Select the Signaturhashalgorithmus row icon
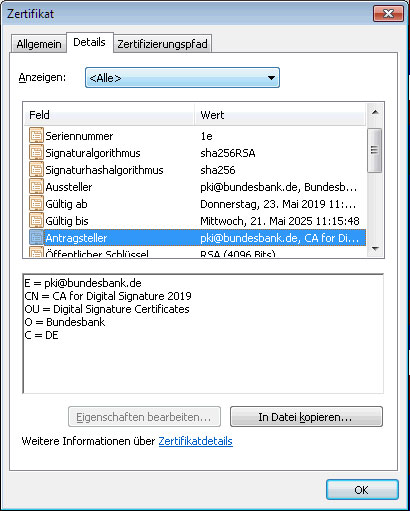 [36, 170]
